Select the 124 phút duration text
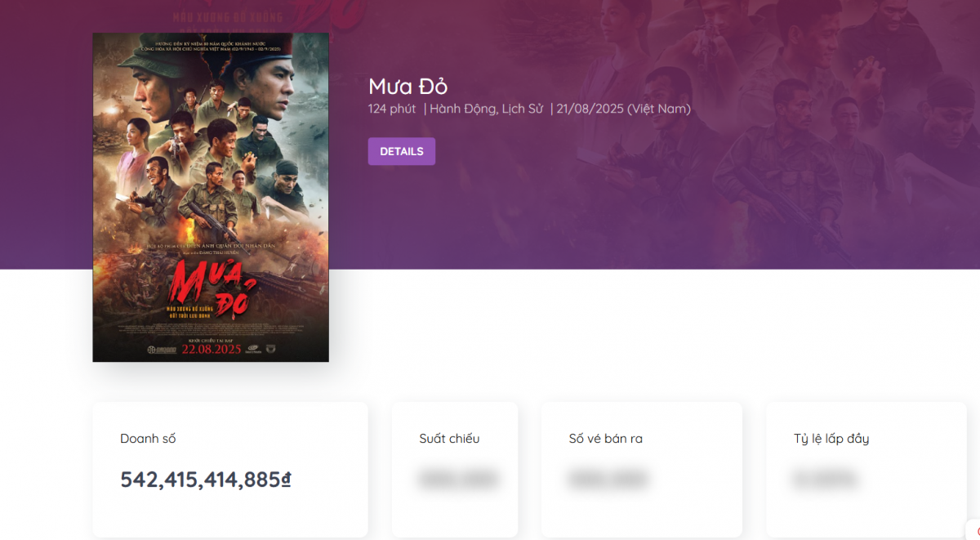Image resolution: width=980 pixels, height=540 pixels. pyautogui.click(x=392, y=109)
